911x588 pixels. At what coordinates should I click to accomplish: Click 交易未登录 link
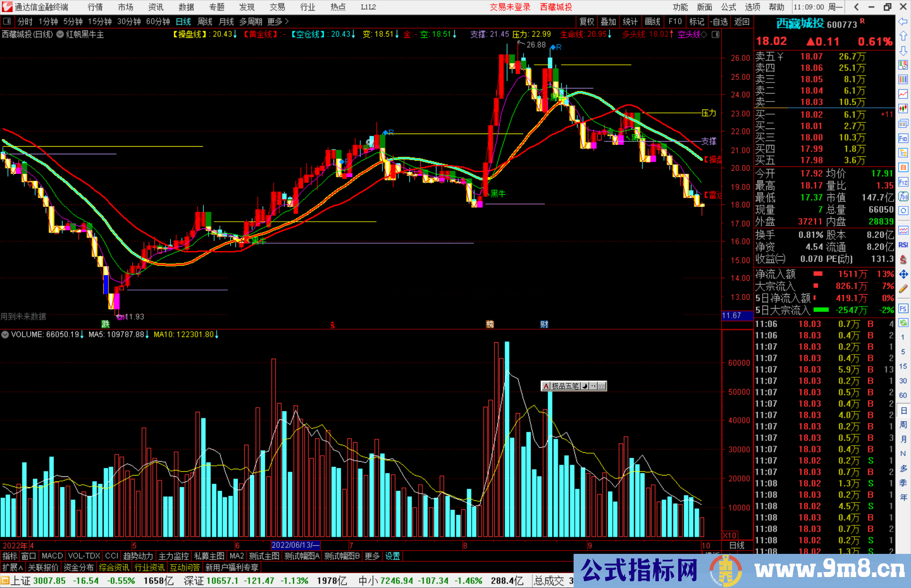(510, 7)
